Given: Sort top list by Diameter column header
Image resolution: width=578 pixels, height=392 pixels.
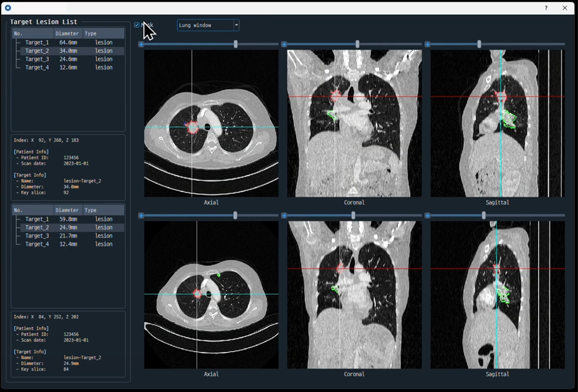Looking at the screenshot, I should coord(67,34).
